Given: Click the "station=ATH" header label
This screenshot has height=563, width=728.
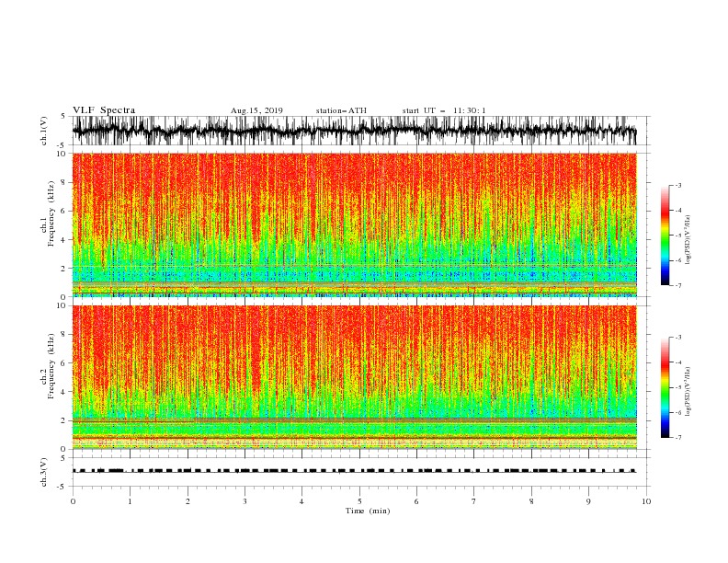Looking at the screenshot, I should click(341, 110).
